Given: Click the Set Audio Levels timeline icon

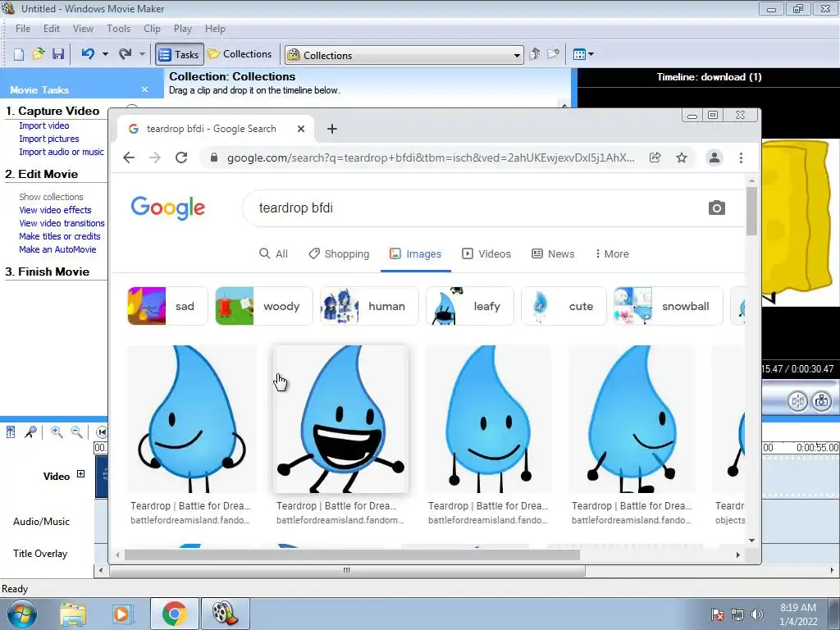Looking at the screenshot, I should [x=11, y=431].
